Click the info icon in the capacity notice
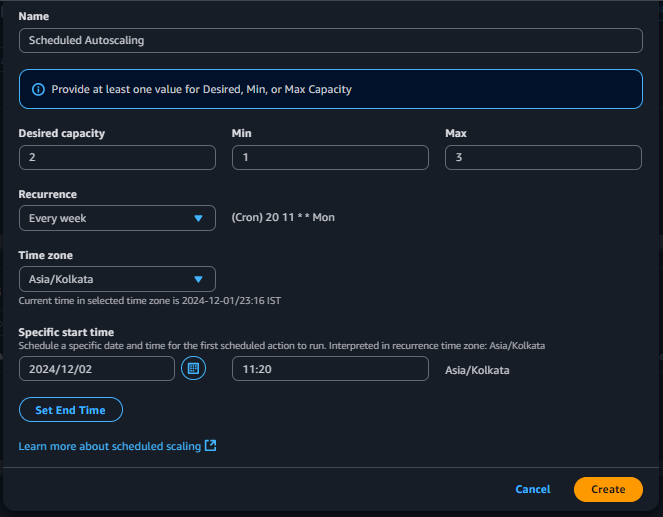Screen dimensions: 663x517 tap(39, 89)
